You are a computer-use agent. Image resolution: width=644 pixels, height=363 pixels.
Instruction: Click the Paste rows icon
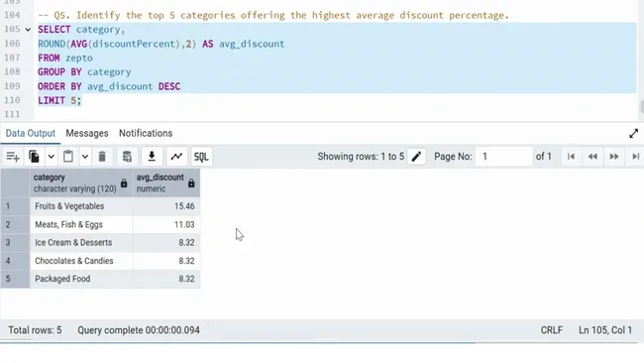pyautogui.click(x=68, y=157)
